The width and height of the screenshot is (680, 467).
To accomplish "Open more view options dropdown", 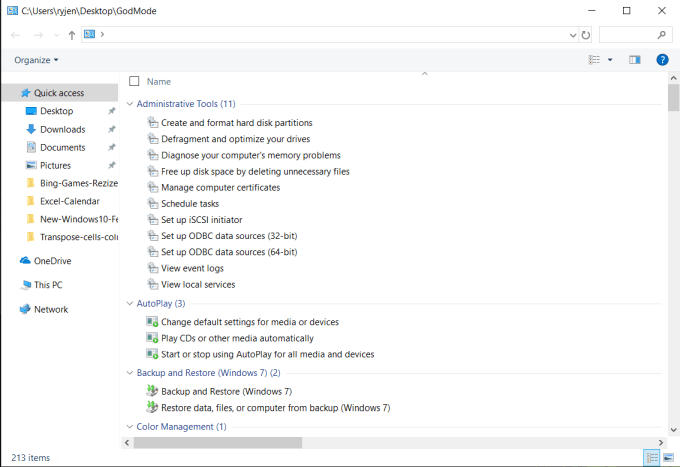I will (610, 60).
